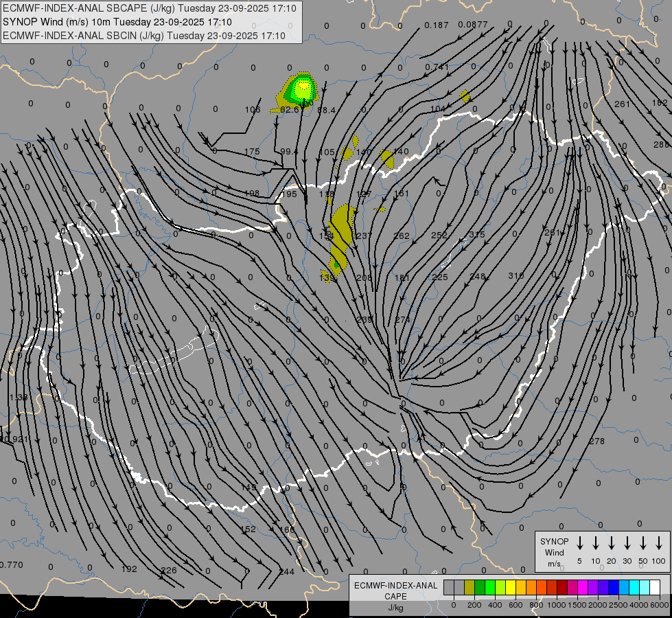Click the grid value '198'
Screen dimensions: 672x618
coord(252,193)
